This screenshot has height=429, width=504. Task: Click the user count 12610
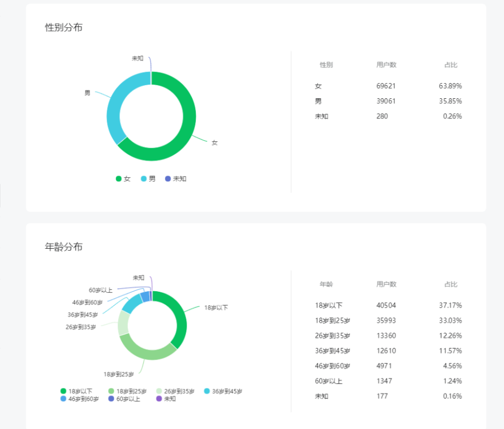point(386,351)
